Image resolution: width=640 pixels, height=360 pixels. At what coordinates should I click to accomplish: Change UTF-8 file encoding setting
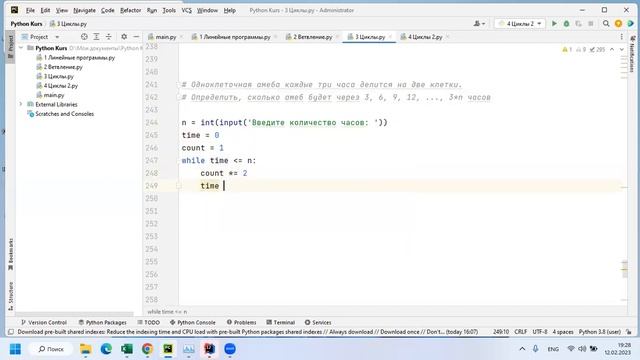point(540,332)
